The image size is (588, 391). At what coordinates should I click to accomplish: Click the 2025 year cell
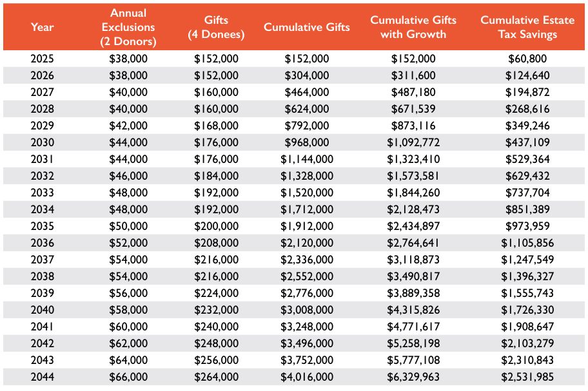pos(42,59)
